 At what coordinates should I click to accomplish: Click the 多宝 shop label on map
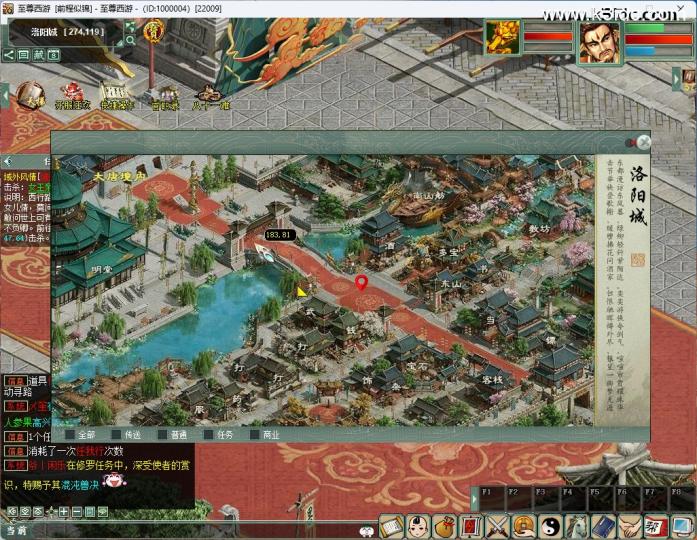(448, 252)
